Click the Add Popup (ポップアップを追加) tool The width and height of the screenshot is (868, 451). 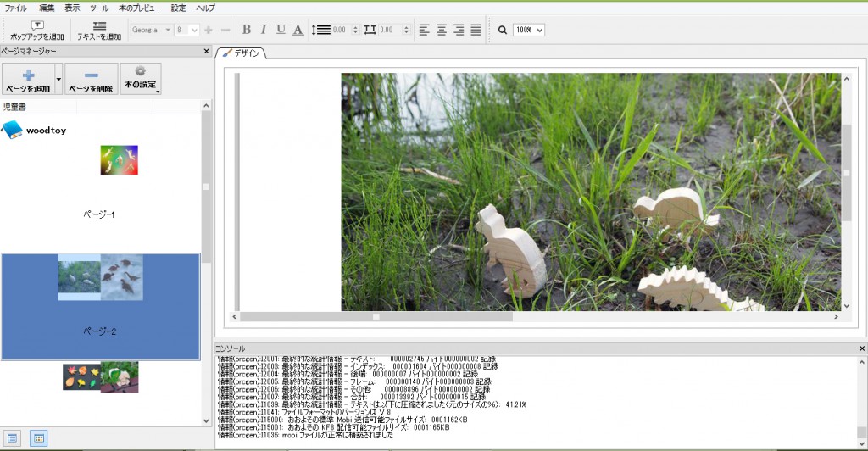pyautogui.click(x=36, y=31)
